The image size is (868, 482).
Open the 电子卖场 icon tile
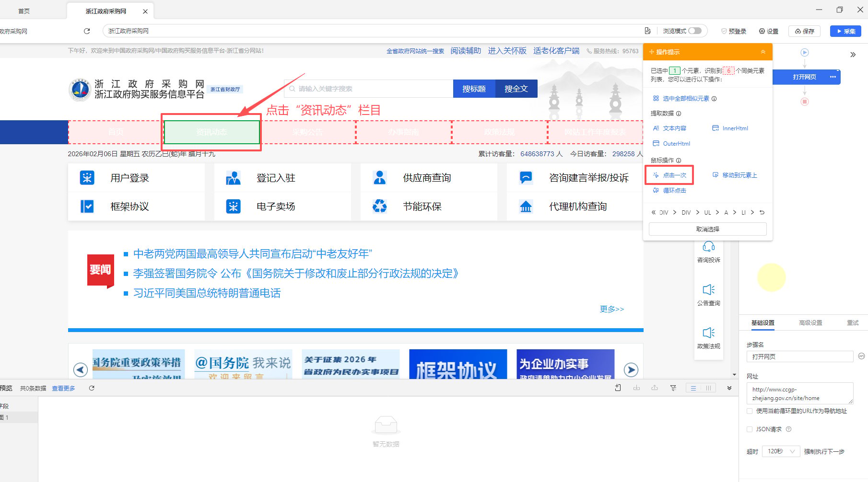point(233,207)
